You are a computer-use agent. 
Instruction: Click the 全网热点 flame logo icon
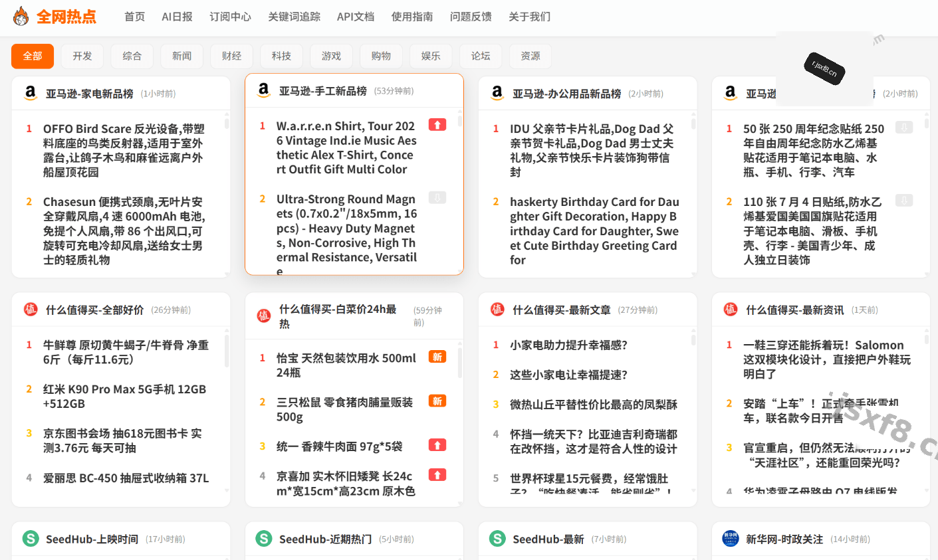21,16
